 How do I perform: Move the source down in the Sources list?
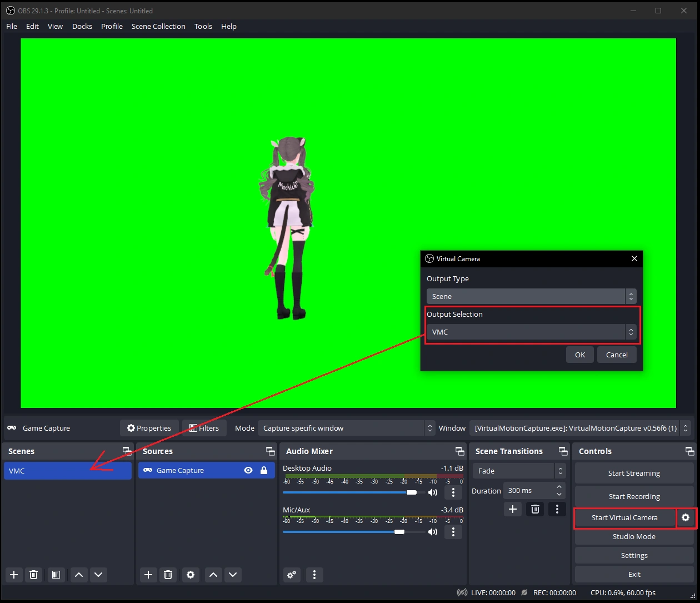233,575
